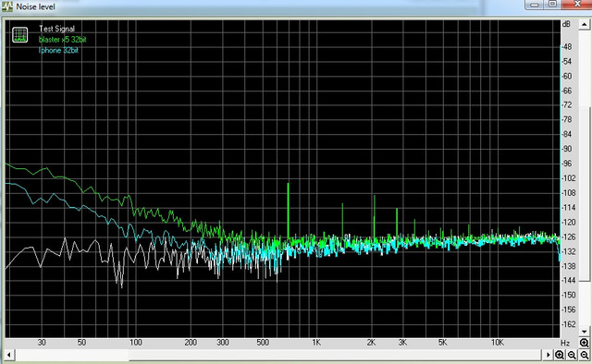Minimize the Noise level window

click(x=535, y=4)
